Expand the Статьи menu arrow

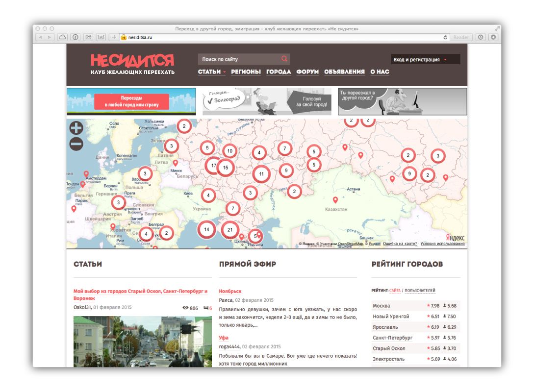225,72
